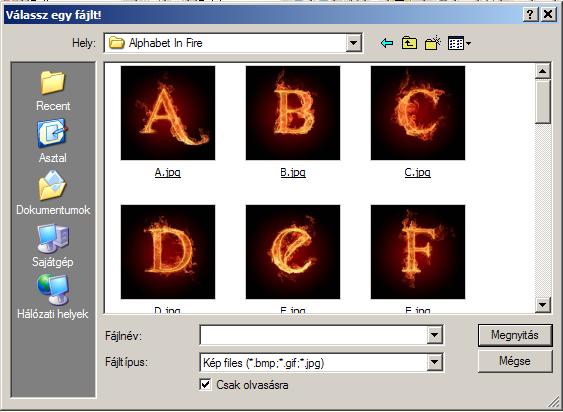Open the View menu icon

(x=459, y=43)
